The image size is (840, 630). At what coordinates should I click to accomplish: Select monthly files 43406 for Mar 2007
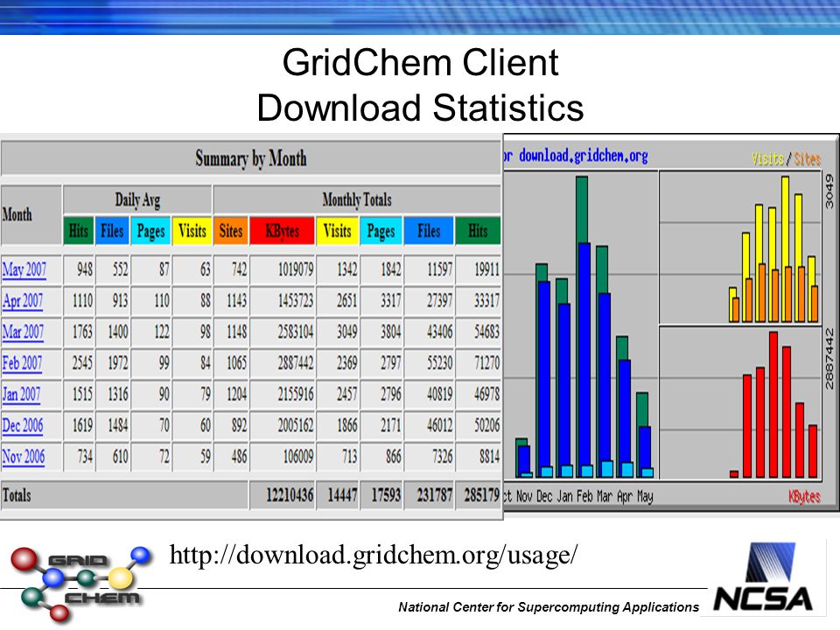[439, 332]
